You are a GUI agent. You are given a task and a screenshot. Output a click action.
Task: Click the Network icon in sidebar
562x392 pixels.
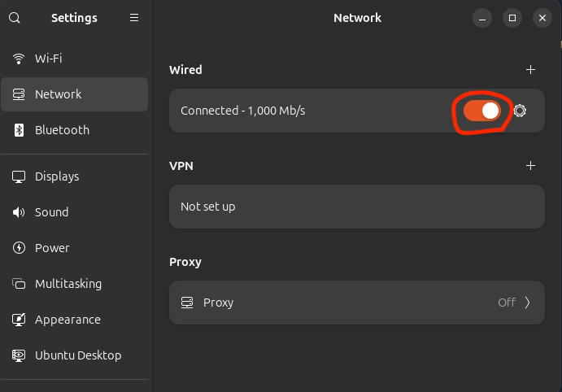click(x=19, y=94)
